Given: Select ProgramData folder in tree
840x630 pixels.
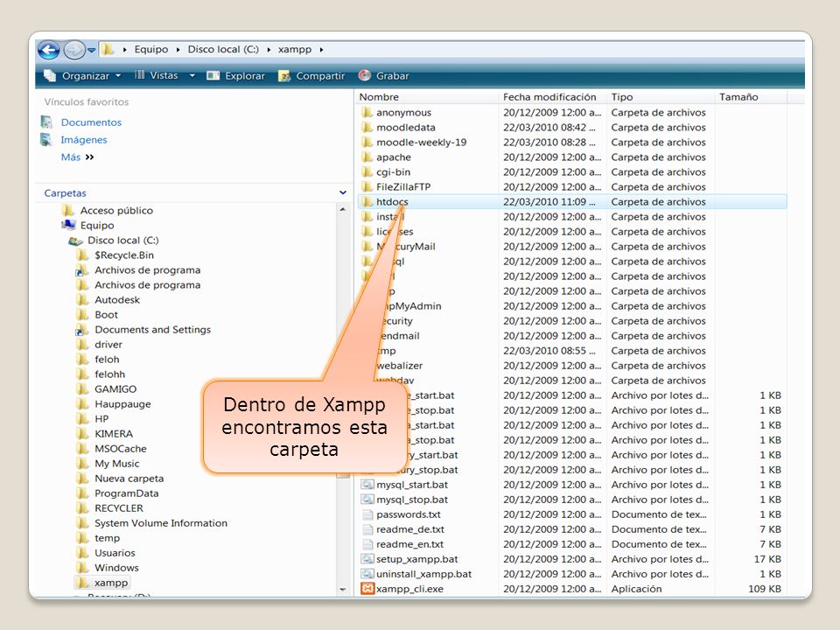Looking at the screenshot, I should pos(126,493).
